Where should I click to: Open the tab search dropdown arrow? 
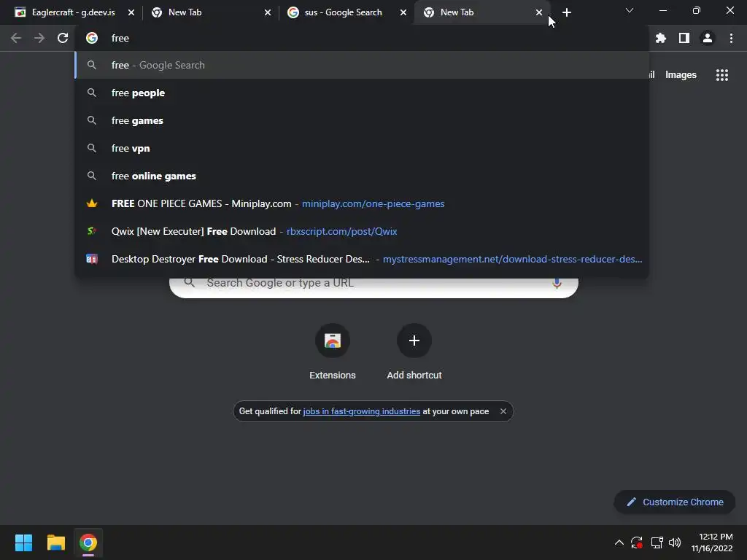click(630, 10)
